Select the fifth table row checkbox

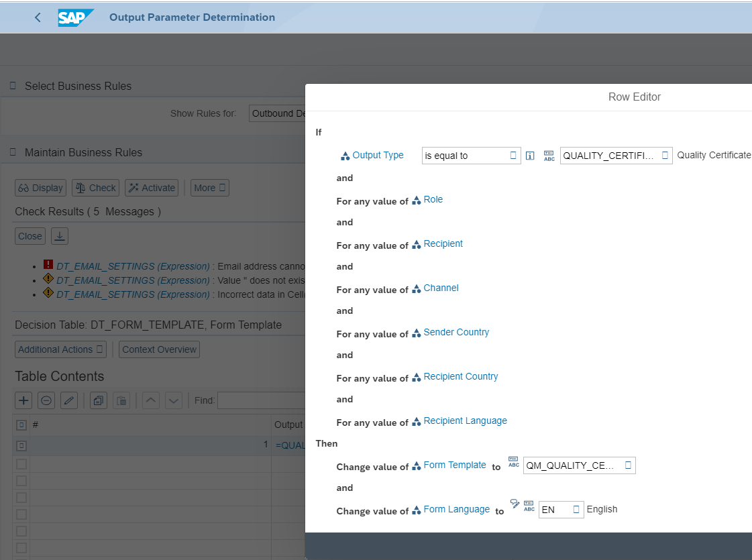click(x=21, y=514)
